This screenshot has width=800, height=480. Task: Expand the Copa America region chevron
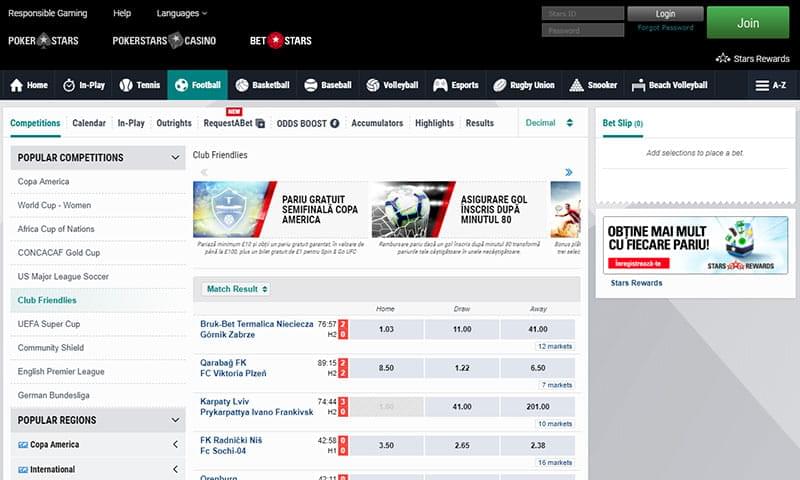(175, 445)
